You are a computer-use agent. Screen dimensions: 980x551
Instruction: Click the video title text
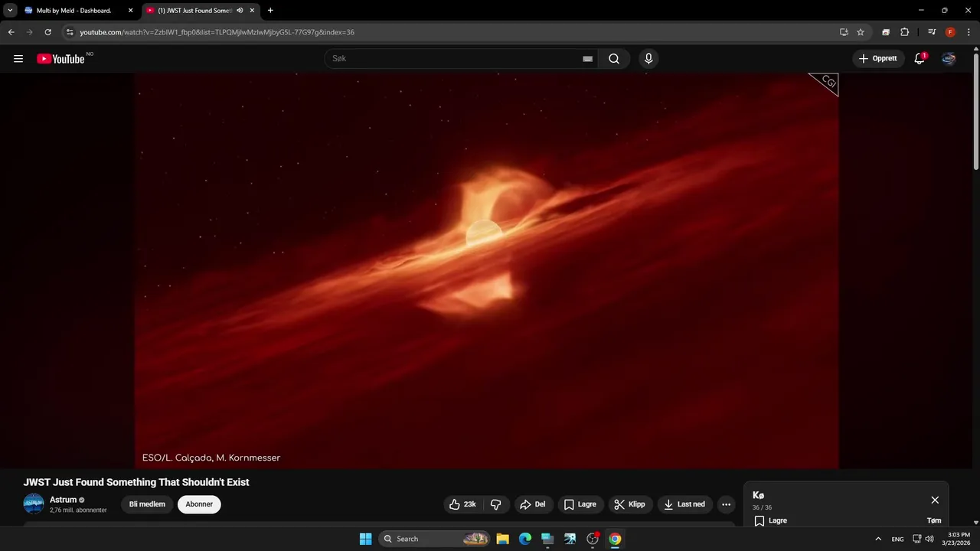(136, 482)
